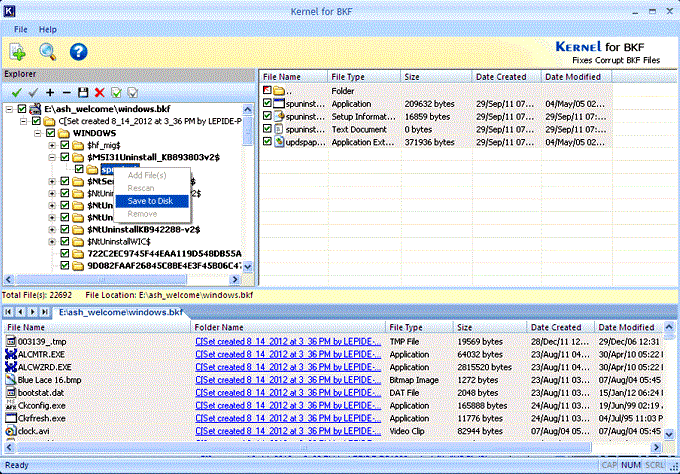The height and width of the screenshot is (474, 680).
Task: Click bottom list scroll up arrow
Action: (669, 327)
